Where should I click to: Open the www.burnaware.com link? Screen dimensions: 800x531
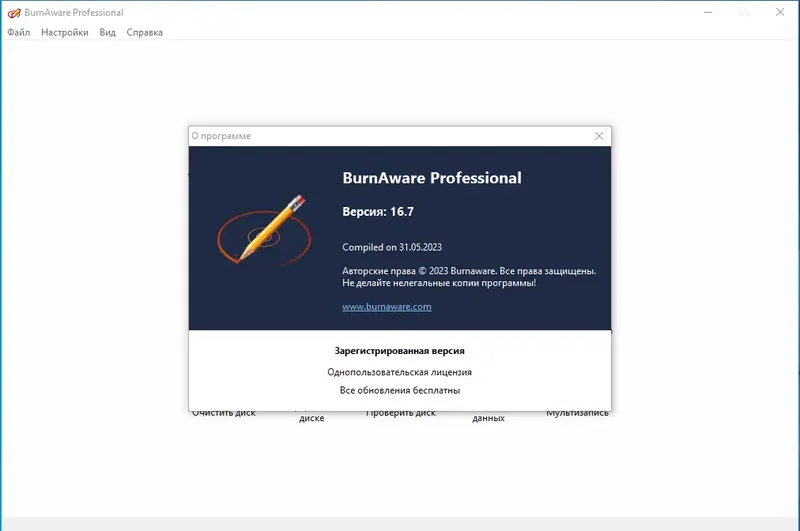coord(387,307)
